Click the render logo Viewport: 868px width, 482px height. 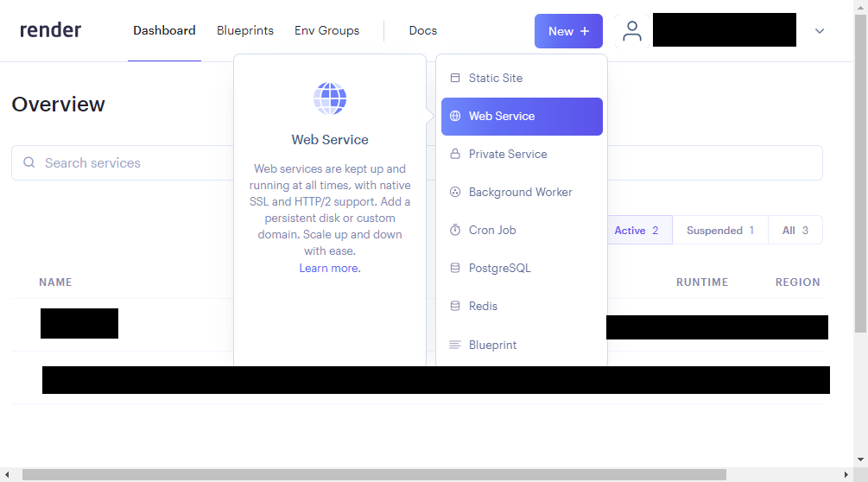50,30
